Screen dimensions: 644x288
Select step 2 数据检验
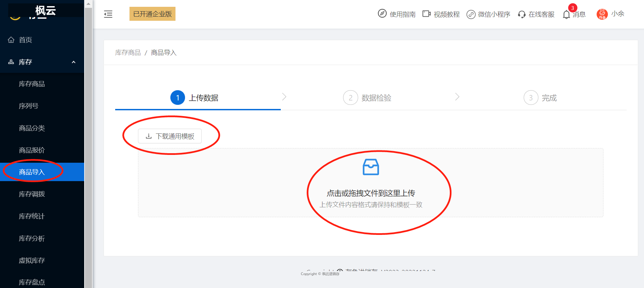point(367,98)
